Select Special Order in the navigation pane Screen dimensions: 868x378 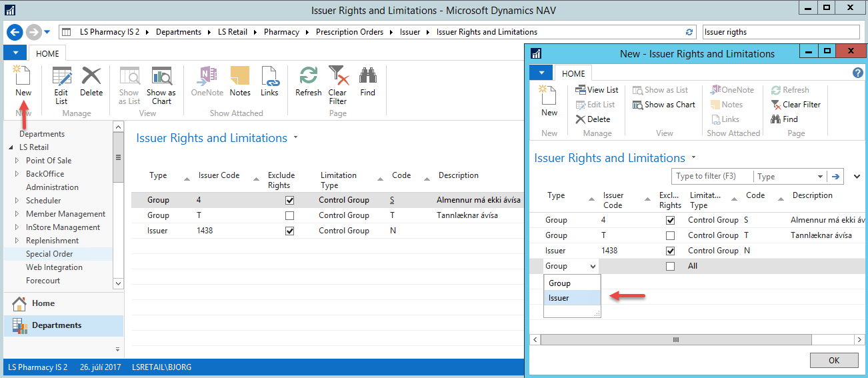point(49,254)
